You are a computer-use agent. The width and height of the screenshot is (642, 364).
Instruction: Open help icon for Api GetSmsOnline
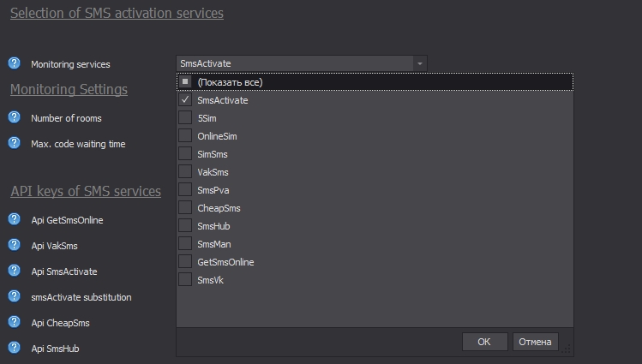(14, 219)
